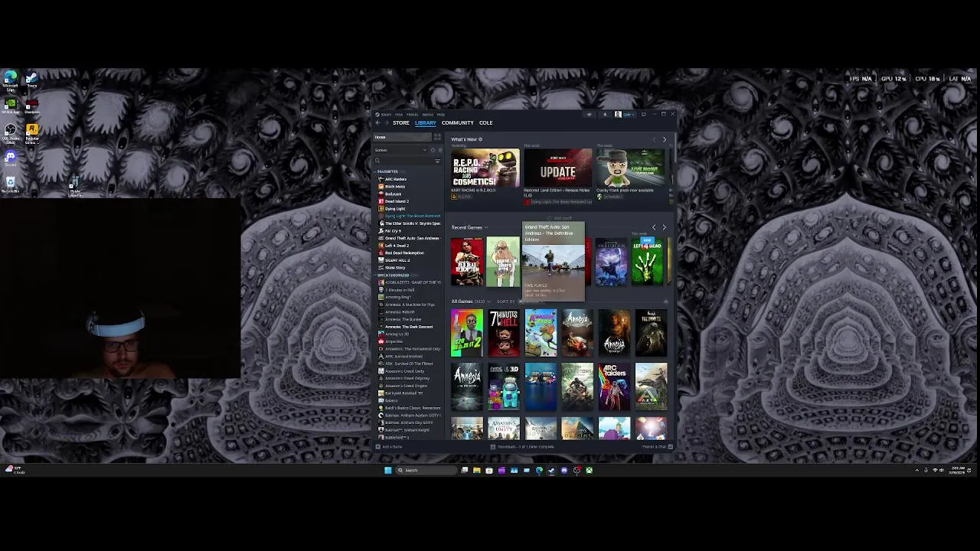
Task: Click the ready-to-play filter icon in sidebar
Action: tap(440, 150)
